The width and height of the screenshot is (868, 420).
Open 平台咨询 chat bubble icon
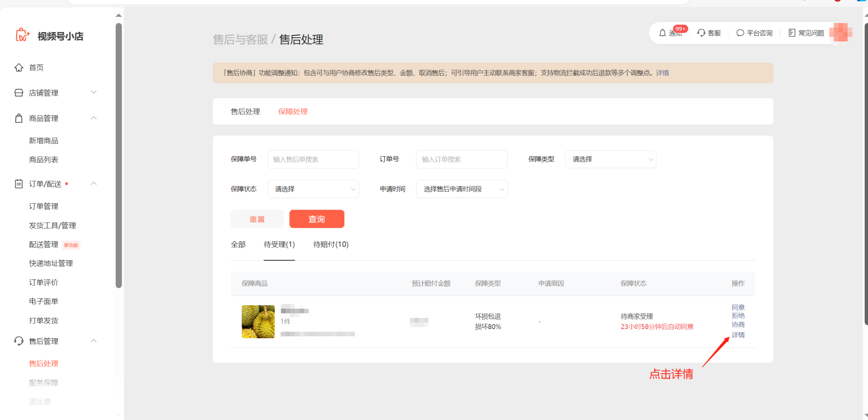(740, 33)
